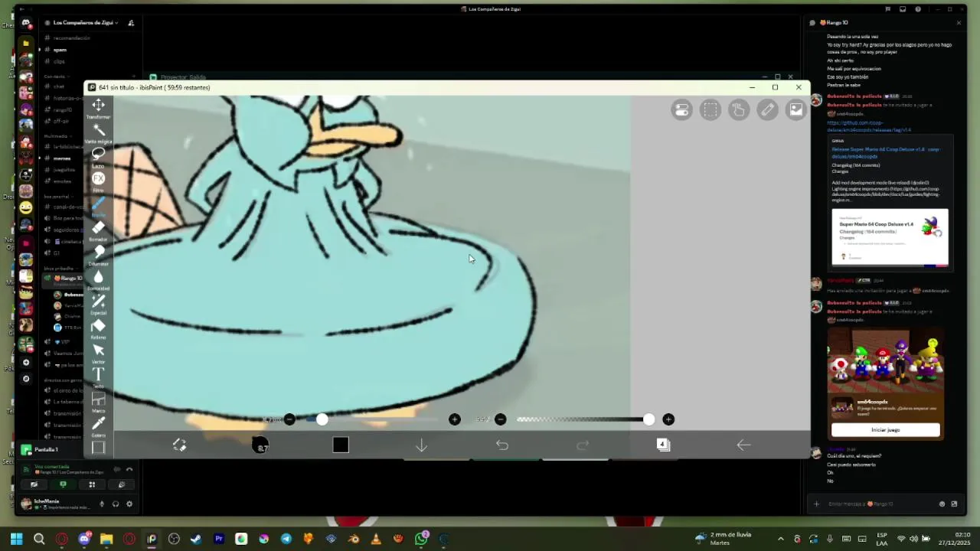Open the black color swatch
The height and width of the screenshot is (551, 980).
(x=341, y=445)
